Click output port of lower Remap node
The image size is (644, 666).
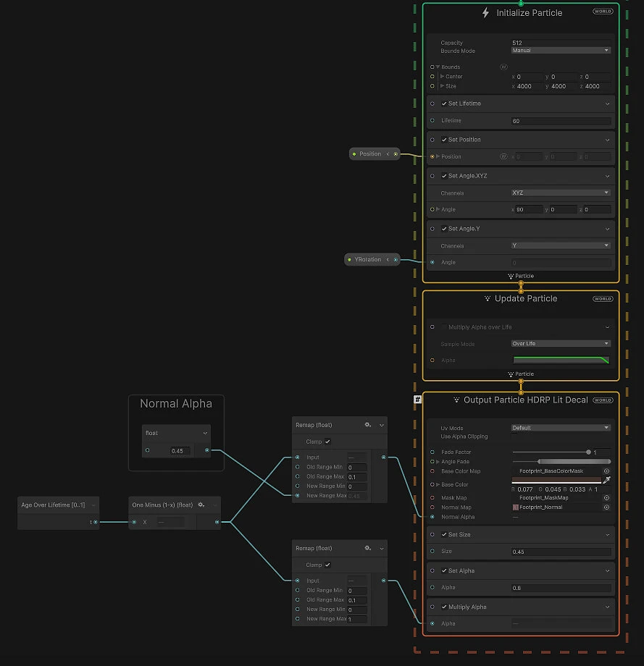[383, 581]
